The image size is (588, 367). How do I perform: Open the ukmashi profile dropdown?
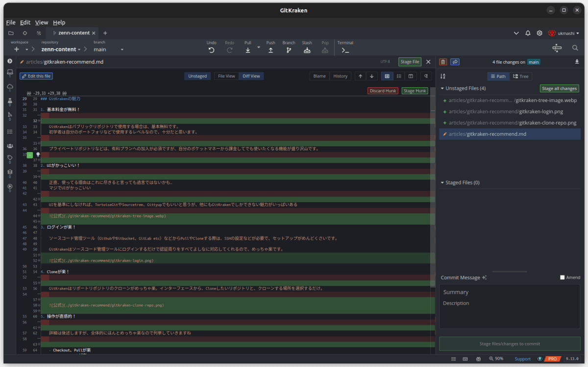pyautogui.click(x=563, y=33)
